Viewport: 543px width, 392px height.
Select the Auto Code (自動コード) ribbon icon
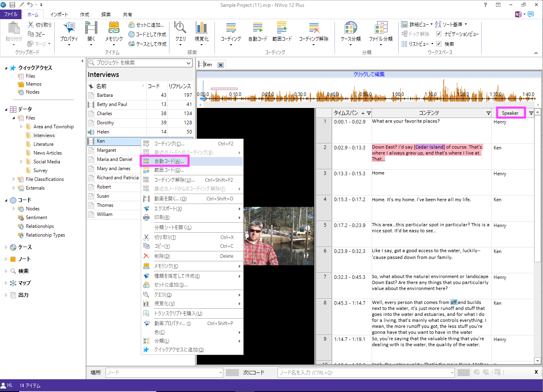258,28
